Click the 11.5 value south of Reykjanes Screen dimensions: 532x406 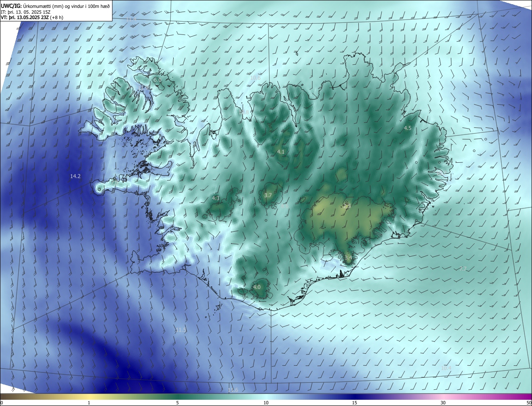pos(181,330)
